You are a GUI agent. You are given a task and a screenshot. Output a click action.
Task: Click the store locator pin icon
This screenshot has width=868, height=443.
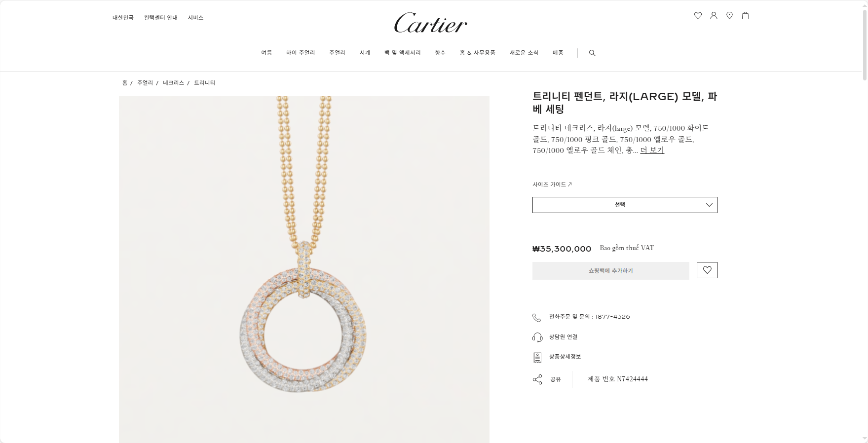tap(729, 16)
